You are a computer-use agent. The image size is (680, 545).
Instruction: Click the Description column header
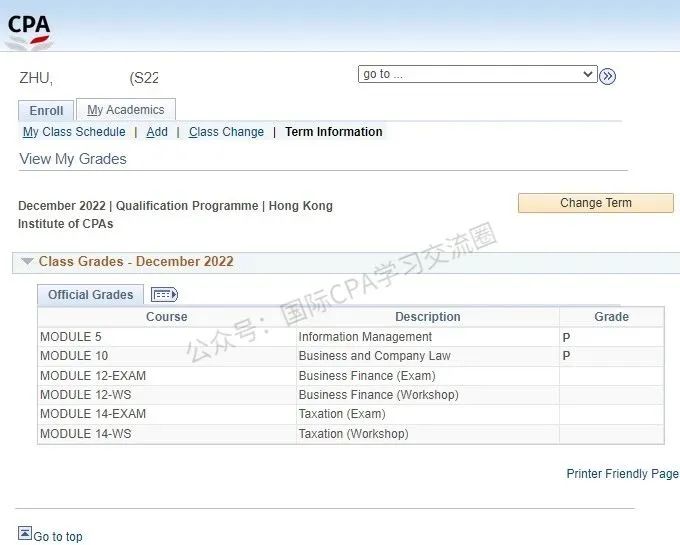pos(428,317)
